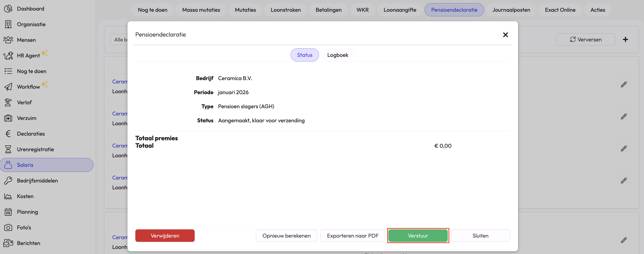Viewport: 644px width, 254px height.
Task: Open Organisatie via building icon
Action: 8,24
